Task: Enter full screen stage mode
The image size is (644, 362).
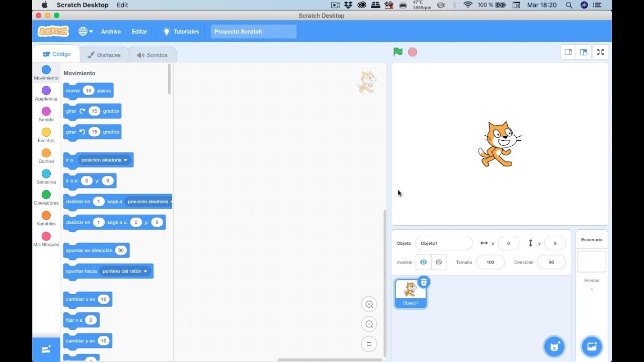Action: point(600,52)
